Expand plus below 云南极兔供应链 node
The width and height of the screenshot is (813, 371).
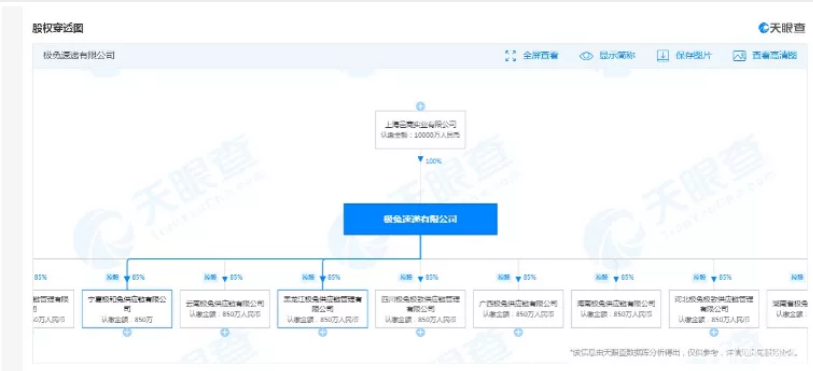tap(225, 332)
